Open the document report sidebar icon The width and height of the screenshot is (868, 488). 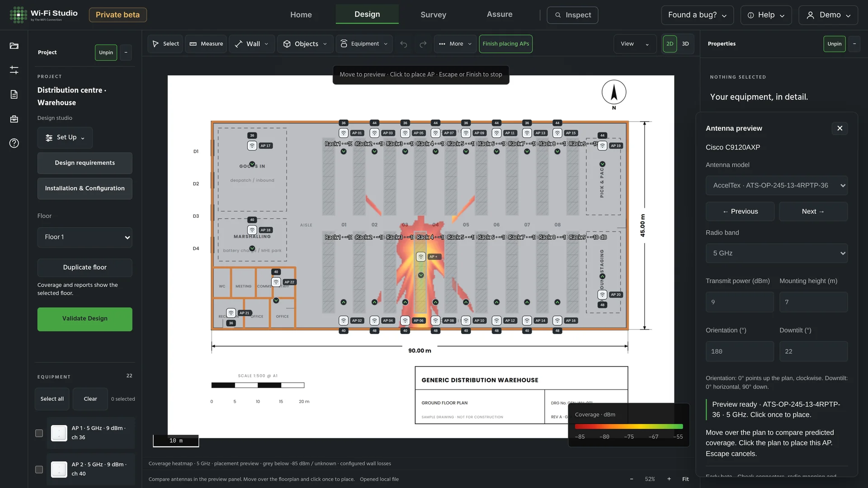[14, 94]
